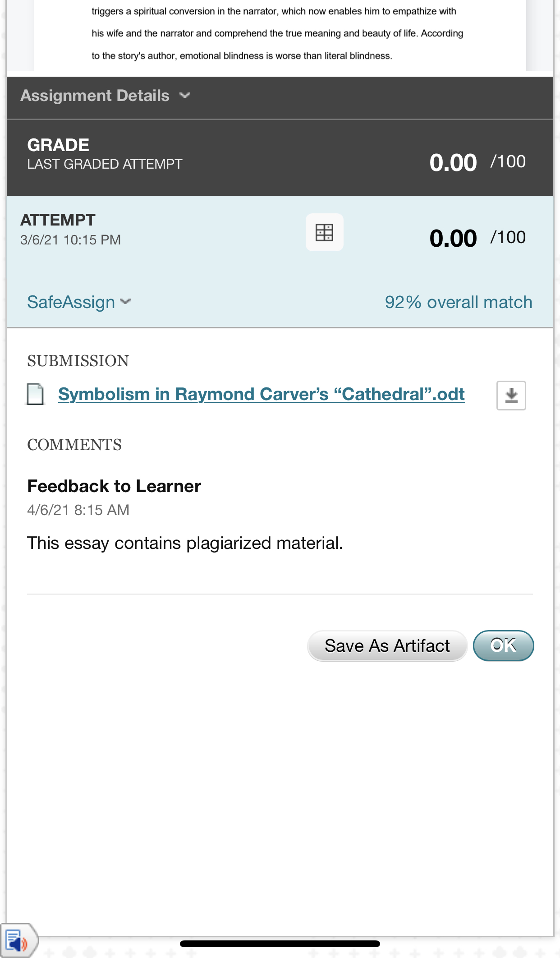Expand the SafeAssign dropdown arrow
The image size is (560, 958).
coord(126,302)
